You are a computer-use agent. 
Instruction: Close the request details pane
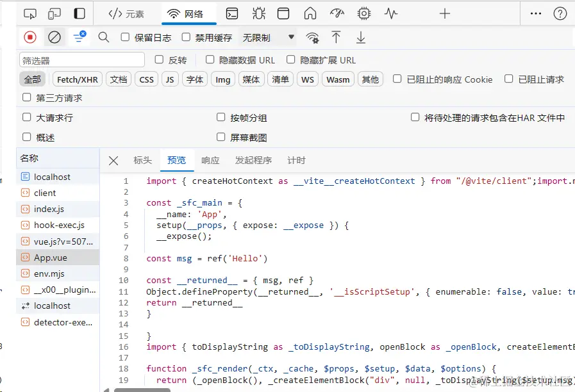[113, 161]
